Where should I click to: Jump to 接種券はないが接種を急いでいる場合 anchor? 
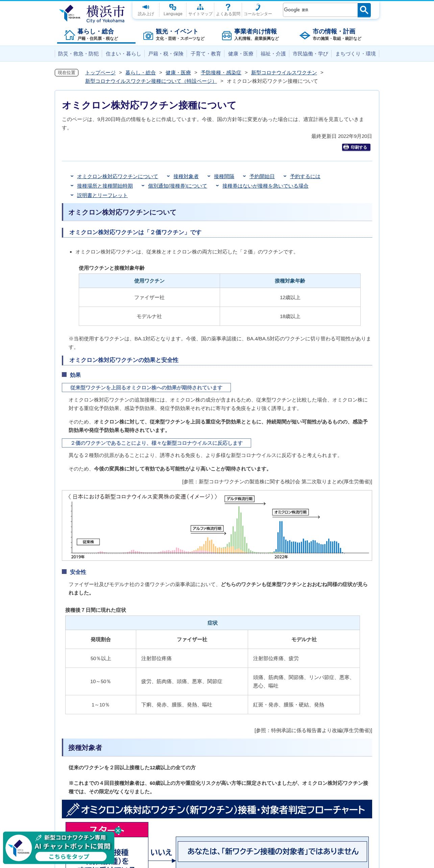click(265, 186)
